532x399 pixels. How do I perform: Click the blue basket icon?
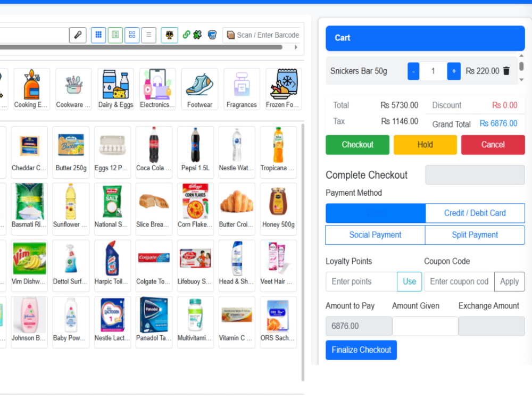pos(212,35)
